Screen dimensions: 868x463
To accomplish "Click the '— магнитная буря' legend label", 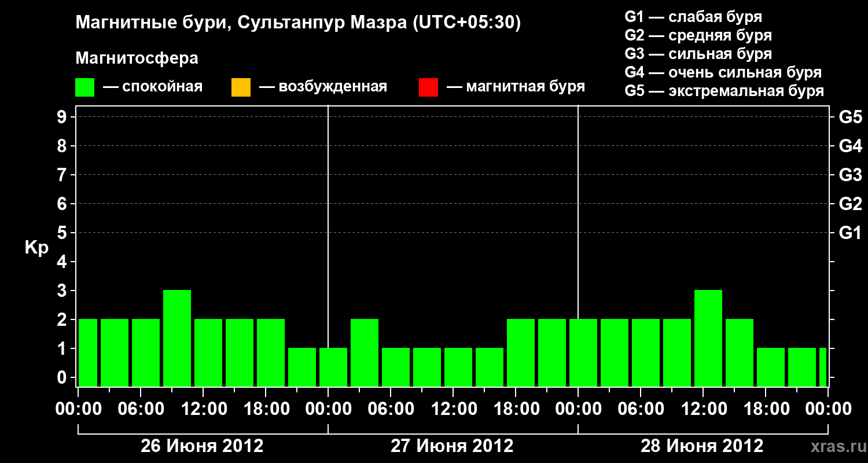I will (516, 87).
